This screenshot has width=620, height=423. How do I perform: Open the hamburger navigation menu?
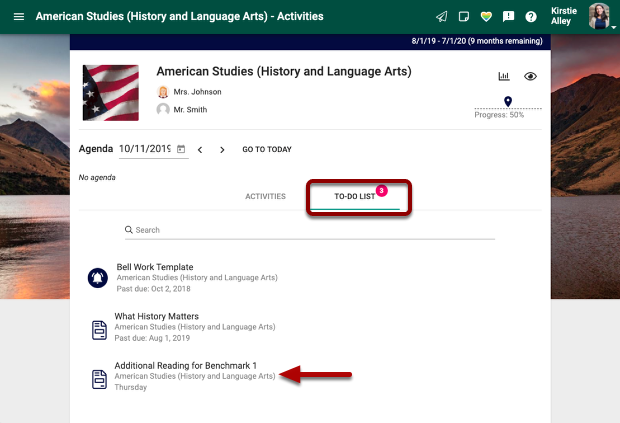coord(18,17)
